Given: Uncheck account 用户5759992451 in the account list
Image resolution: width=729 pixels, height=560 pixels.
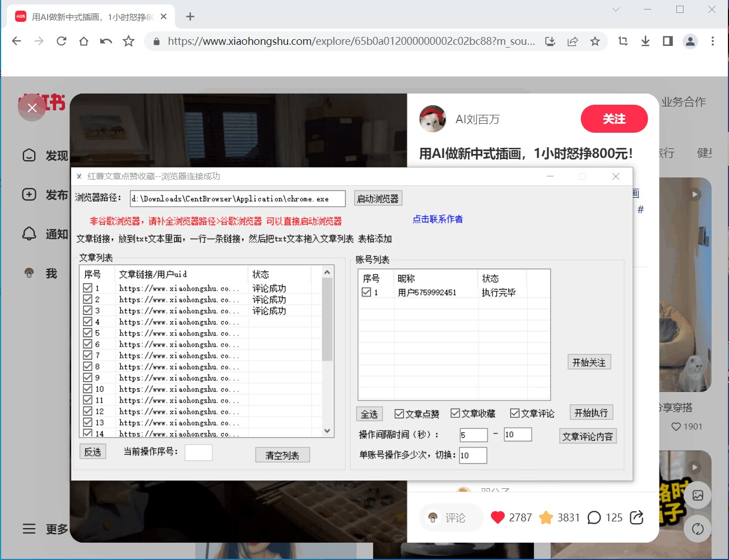Looking at the screenshot, I should 367,292.
